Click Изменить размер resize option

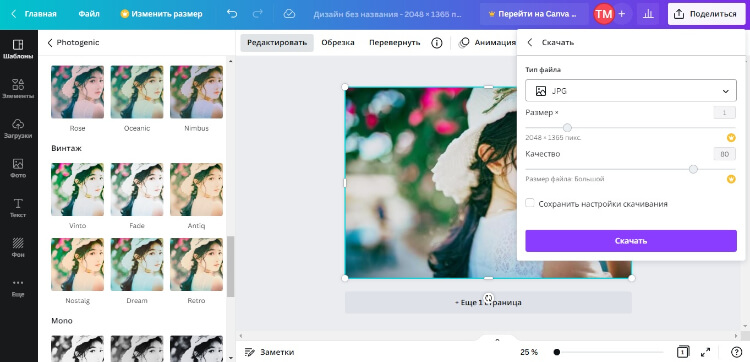(161, 14)
